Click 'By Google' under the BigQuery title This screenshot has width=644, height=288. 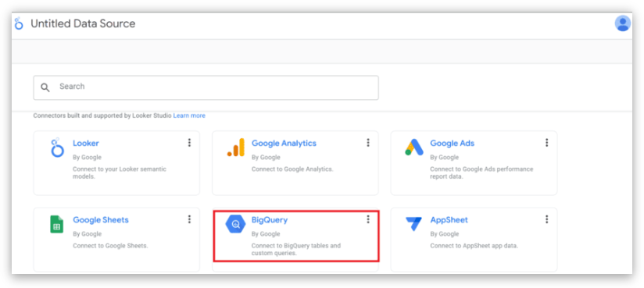click(266, 234)
